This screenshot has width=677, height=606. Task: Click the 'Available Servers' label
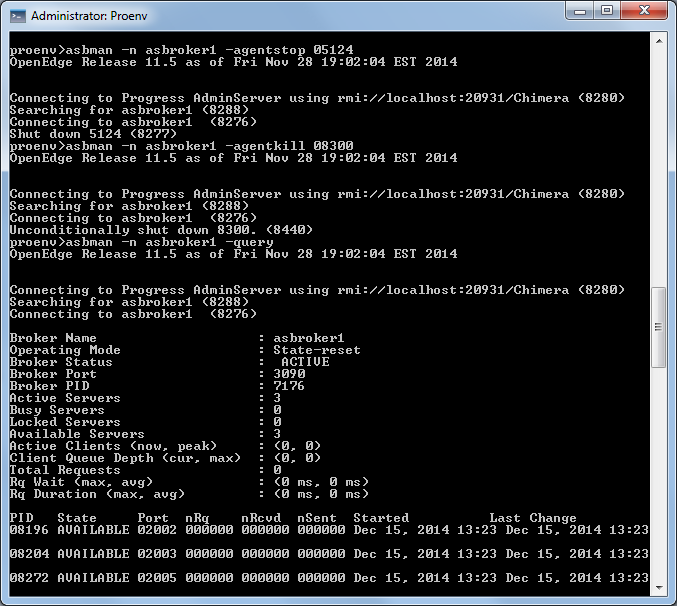tap(77, 434)
